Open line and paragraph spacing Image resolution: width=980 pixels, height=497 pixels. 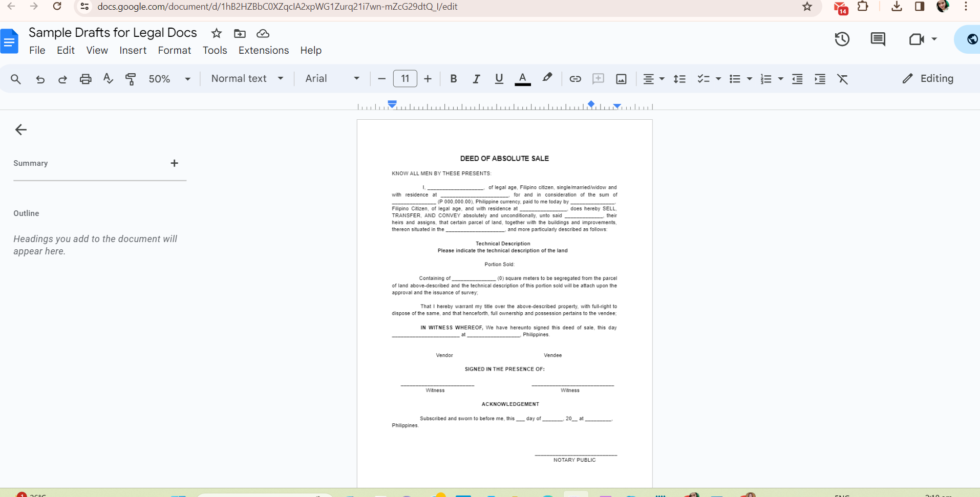click(679, 79)
